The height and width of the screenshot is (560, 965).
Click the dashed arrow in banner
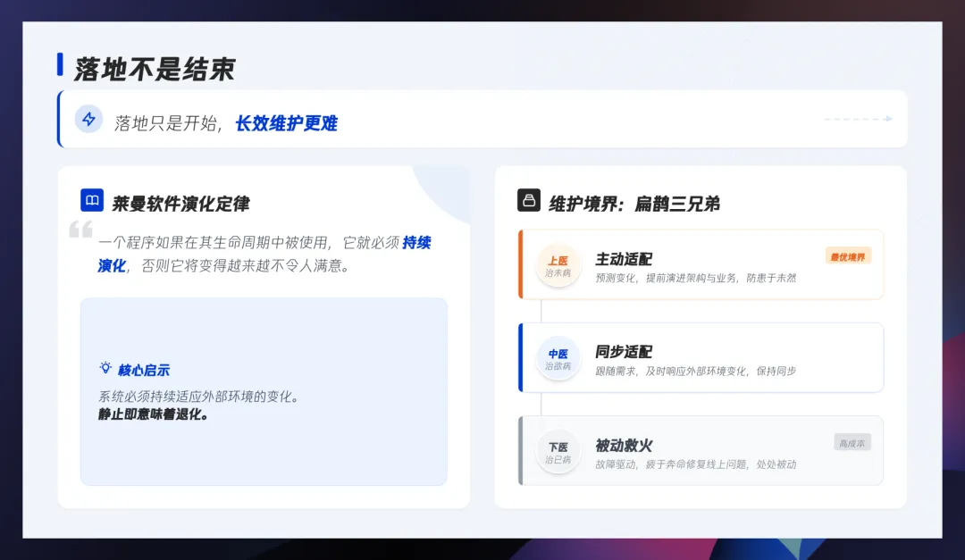click(x=858, y=119)
